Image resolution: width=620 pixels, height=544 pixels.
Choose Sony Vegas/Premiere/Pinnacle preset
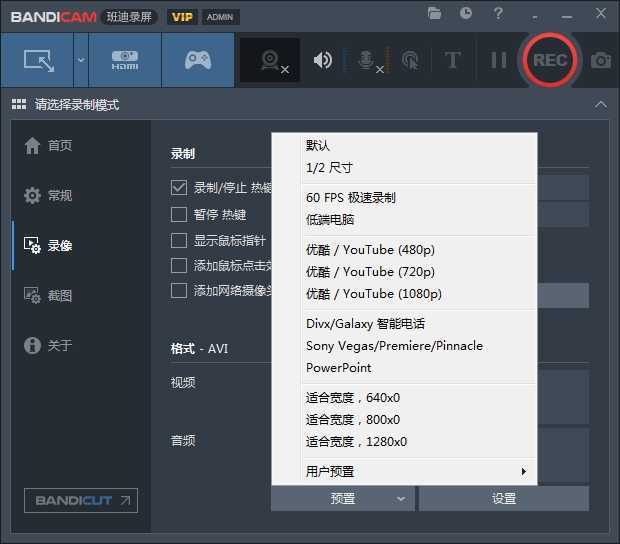click(404, 346)
